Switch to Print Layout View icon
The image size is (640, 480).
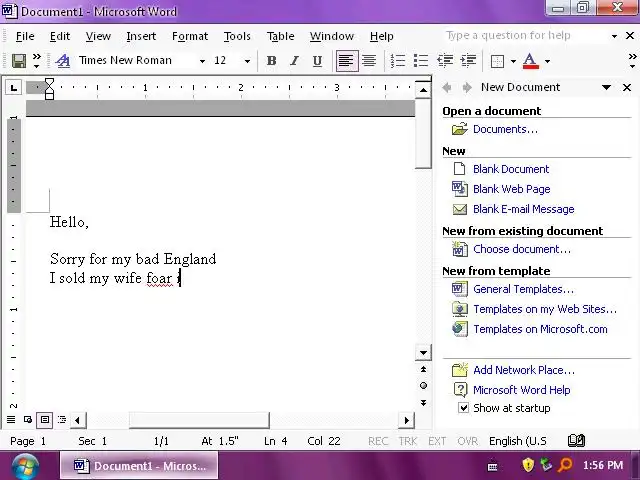44,420
